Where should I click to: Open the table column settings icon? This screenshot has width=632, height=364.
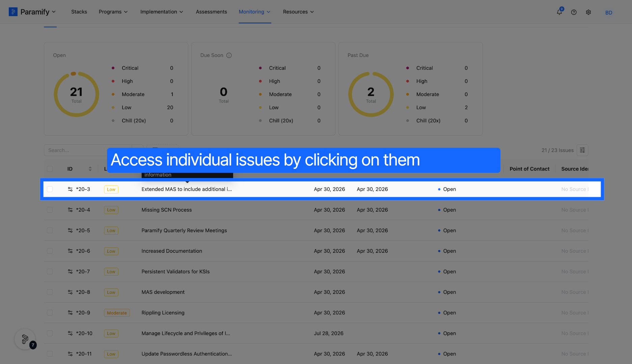(x=582, y=150)
